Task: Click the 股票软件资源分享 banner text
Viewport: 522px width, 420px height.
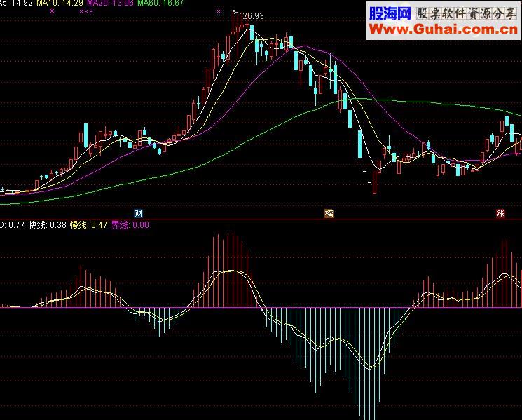Action: pos(466,13)
